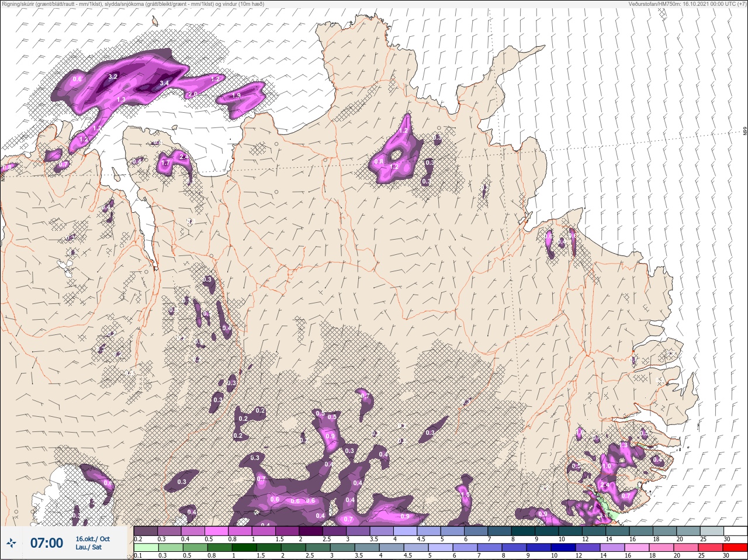Click the 07:00 forecast time display

click(x=47, y=543)
